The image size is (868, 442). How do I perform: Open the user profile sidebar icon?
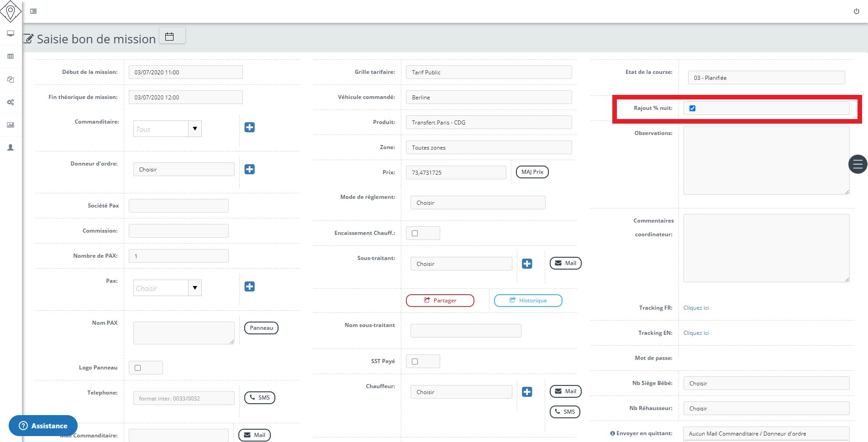point(11,148)
